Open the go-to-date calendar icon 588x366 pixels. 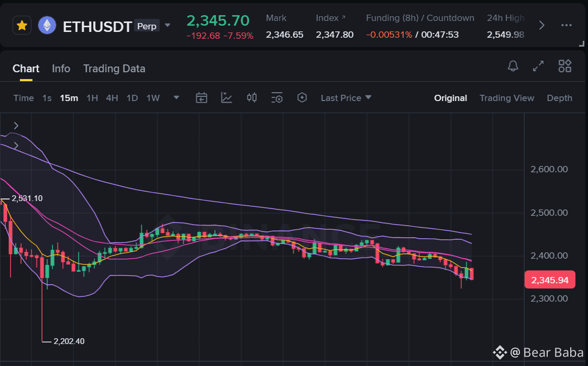(202, 98)
